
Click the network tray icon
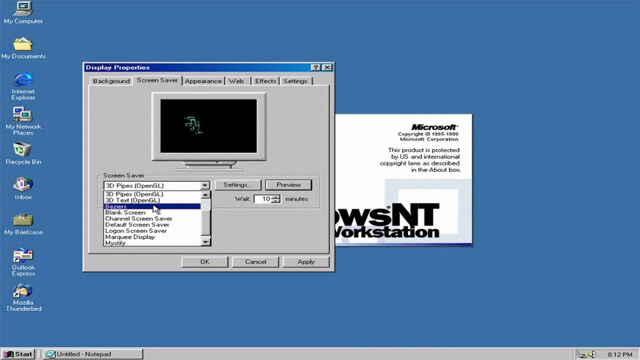click(x=582, y=354)
